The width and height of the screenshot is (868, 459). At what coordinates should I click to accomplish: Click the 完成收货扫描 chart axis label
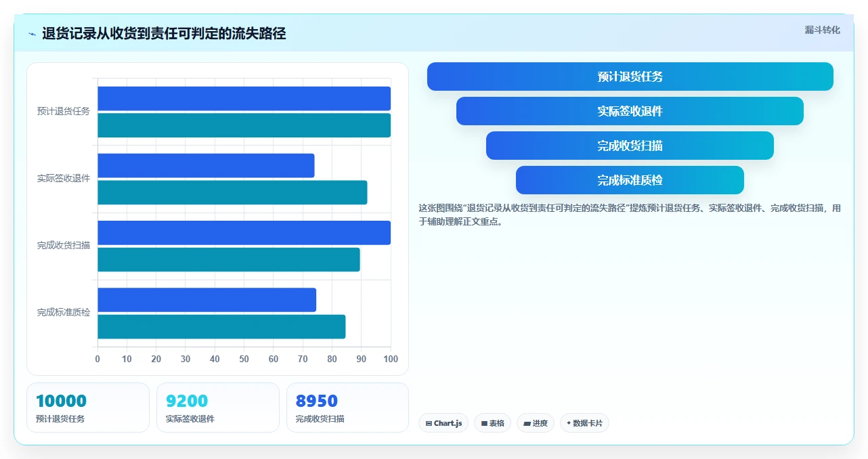pos(64,246)
